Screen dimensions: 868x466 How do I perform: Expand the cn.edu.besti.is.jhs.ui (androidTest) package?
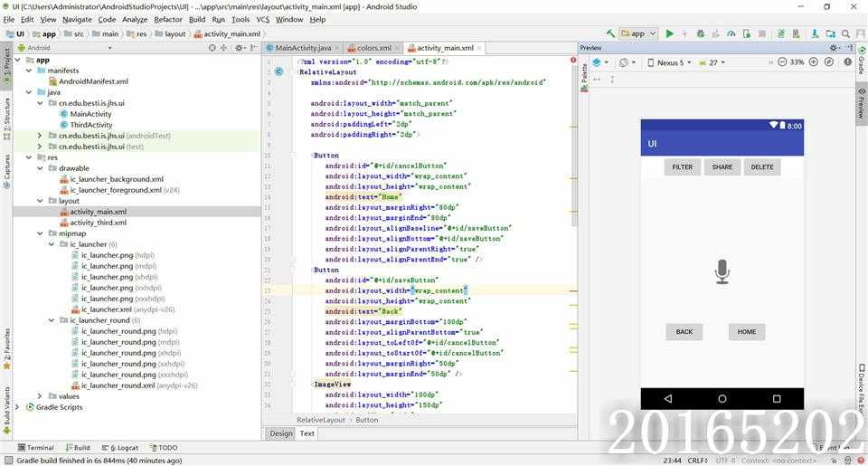pyautogui.click(x=40, y=135)
